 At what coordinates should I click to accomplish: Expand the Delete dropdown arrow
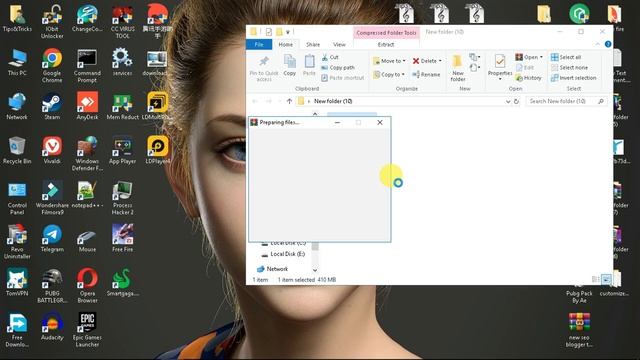pos(440,61)
